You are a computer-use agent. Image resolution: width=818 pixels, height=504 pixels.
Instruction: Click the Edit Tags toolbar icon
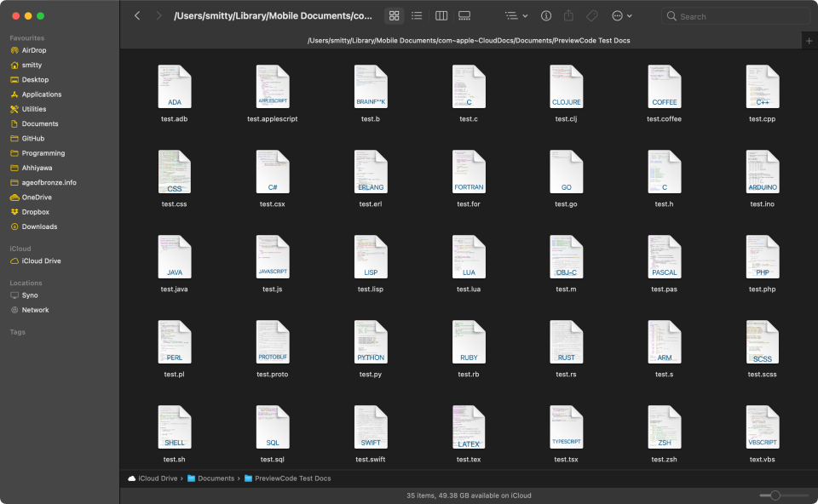(592, 16)
